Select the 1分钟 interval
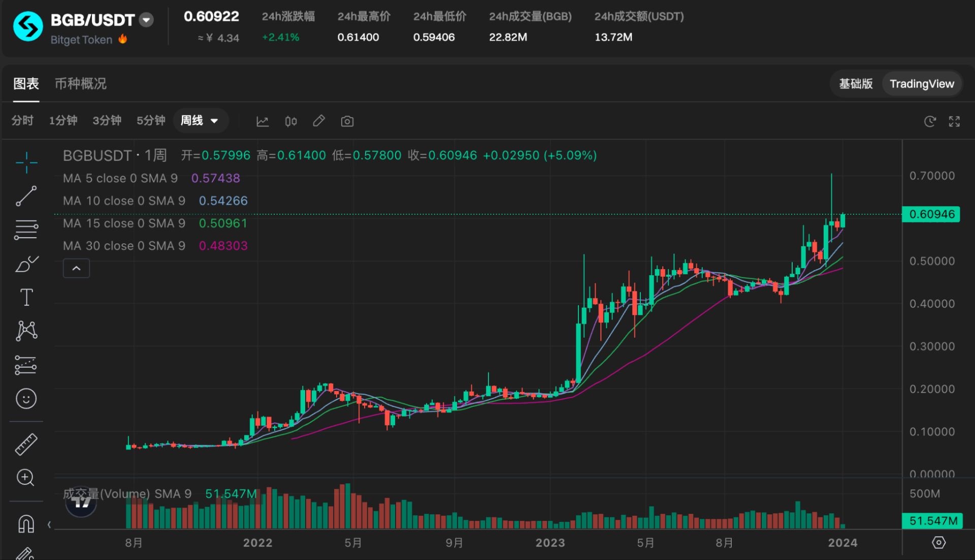The image size is (975, 560). pos(63,121)
